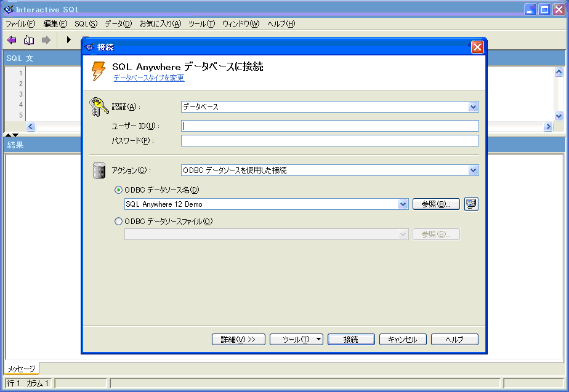This screenshot has height=392, width=569.
Task: Click the 接続 button
Action: click(x=351, y=339)
